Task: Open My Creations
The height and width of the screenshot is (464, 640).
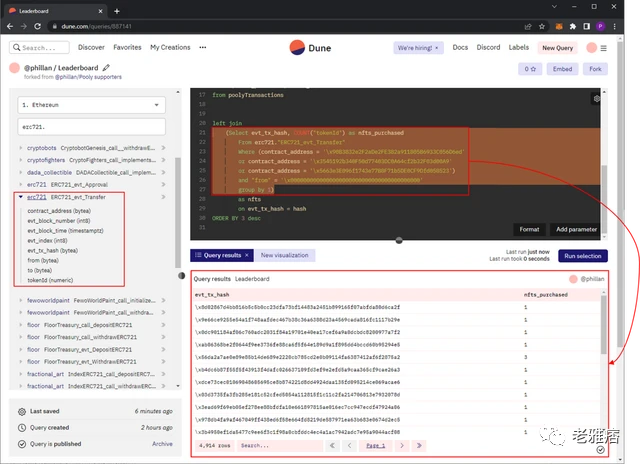Action: [170, 47]
